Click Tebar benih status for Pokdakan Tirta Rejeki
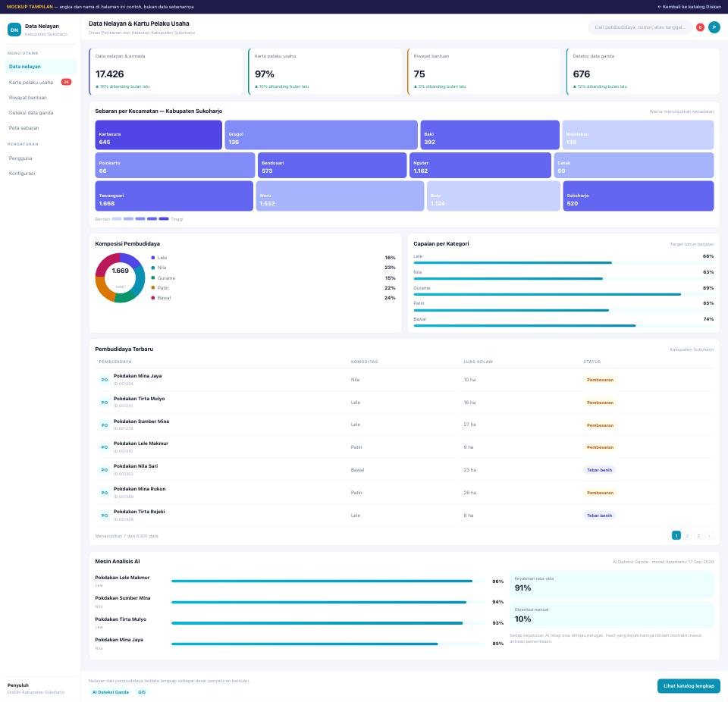Image resolution: width=728 pixels, height=702 pixels. coord(599,516)
